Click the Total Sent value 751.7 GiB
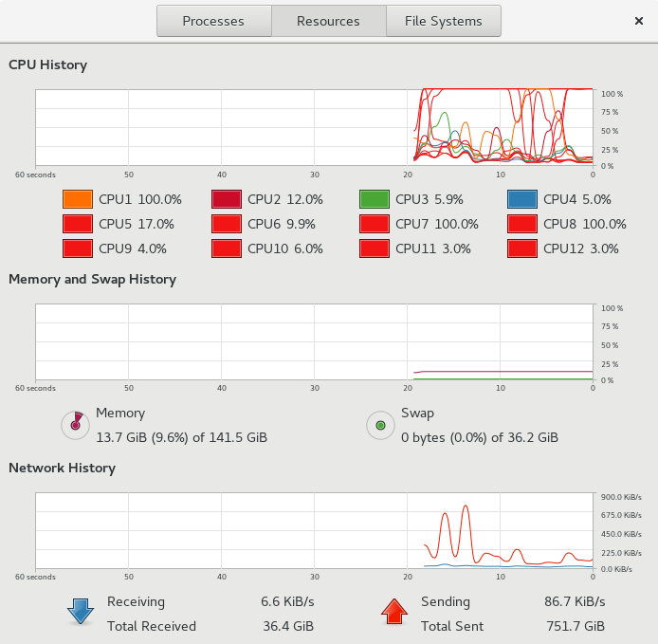Image resolution: width=658 pixels, height=644 pixels. pyautogui.click(x=576, y=626)
